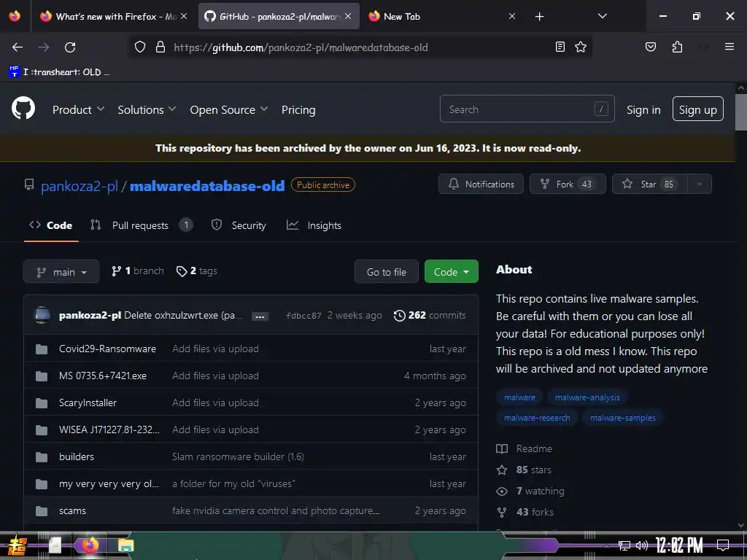Open the green Code dropdown button

click(x=451, y=271)
